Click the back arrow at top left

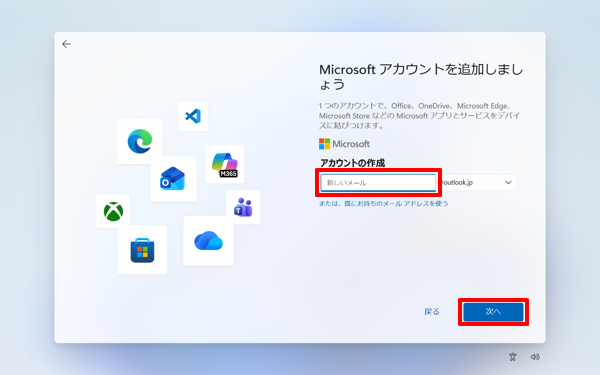click(x=67, y=44)
